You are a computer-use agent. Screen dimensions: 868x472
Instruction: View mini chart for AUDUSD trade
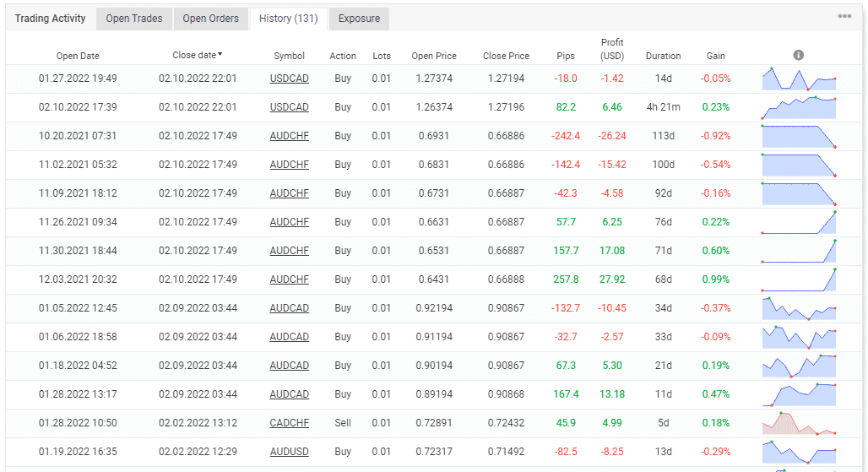tap(799, 452)
